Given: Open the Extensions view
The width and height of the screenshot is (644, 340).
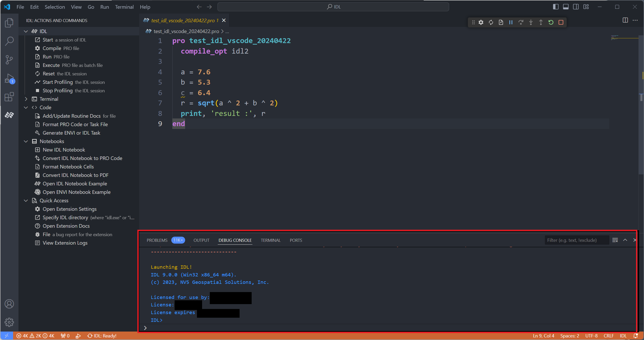Looking at the screenshot, I should pos(9,97).
